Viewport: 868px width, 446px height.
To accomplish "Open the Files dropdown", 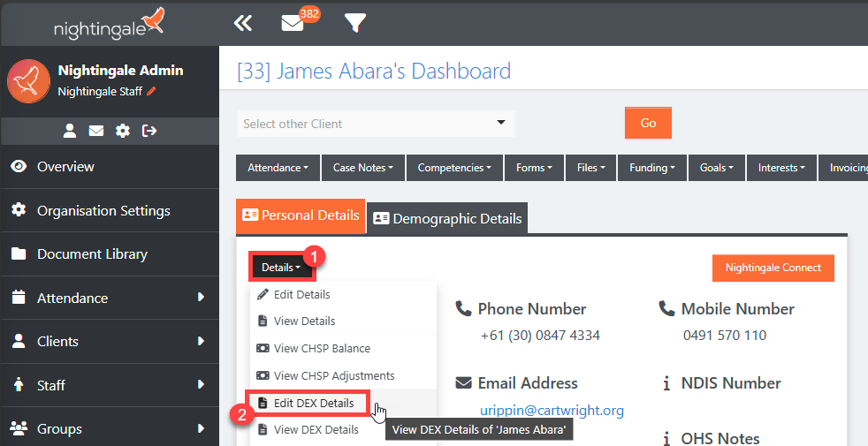I will pyautogui.click(x=590, y=168).
